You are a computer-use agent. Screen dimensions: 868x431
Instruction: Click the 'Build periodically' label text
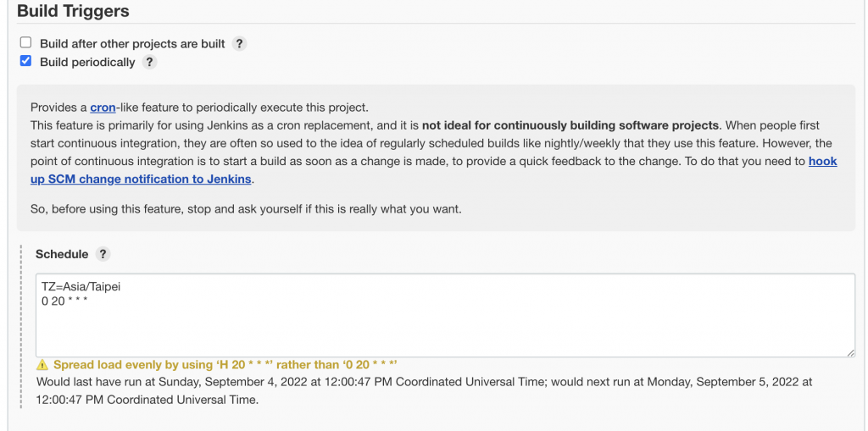[87, 62]
